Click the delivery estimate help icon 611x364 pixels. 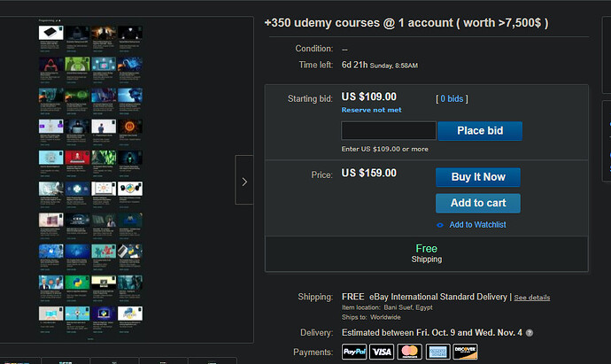[x=530, y=333]
